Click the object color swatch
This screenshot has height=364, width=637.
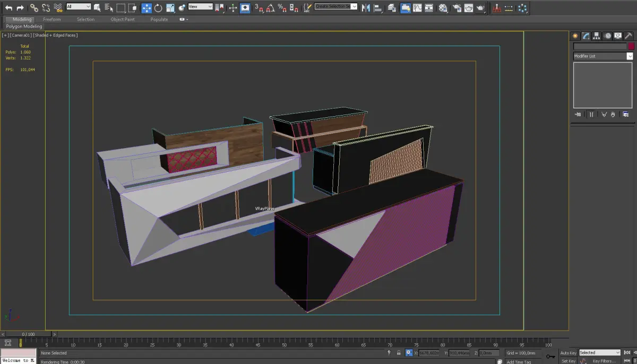point(631,47)
